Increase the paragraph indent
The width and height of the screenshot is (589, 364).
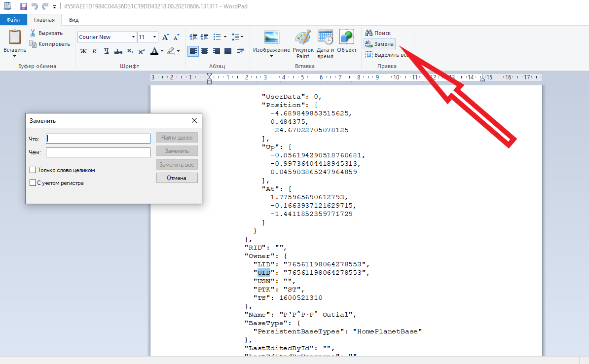(x=205, y=37)
